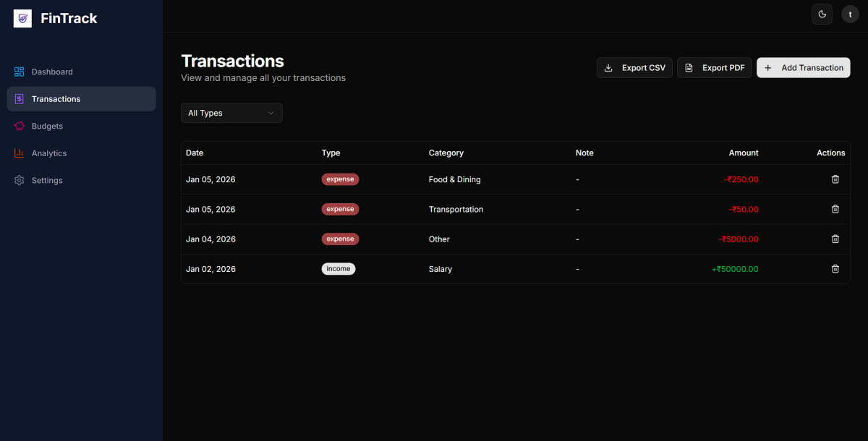Screen dimensions: 868x441
Task: Remove the Salary income transaction
Action: (835, 269)
